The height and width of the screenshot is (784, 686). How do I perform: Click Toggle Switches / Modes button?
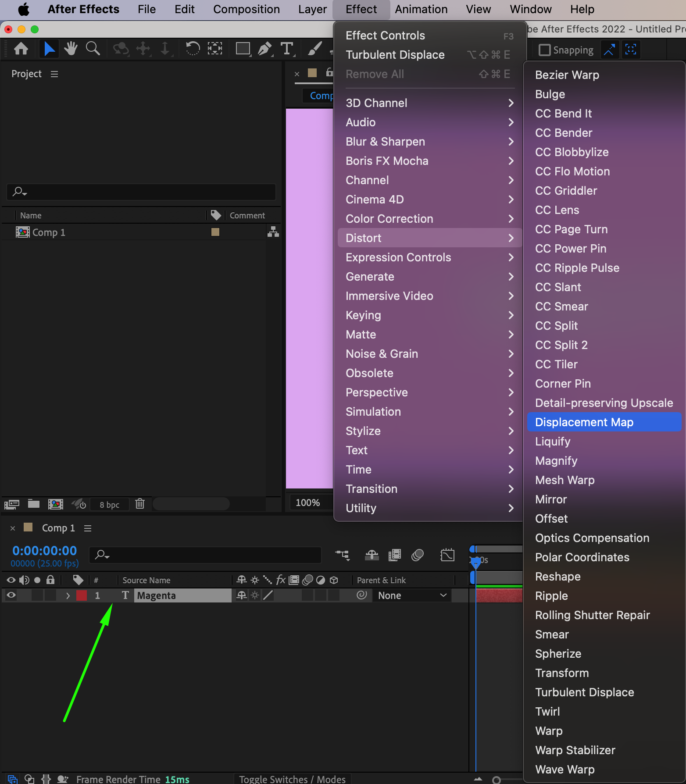click(292, 779)
